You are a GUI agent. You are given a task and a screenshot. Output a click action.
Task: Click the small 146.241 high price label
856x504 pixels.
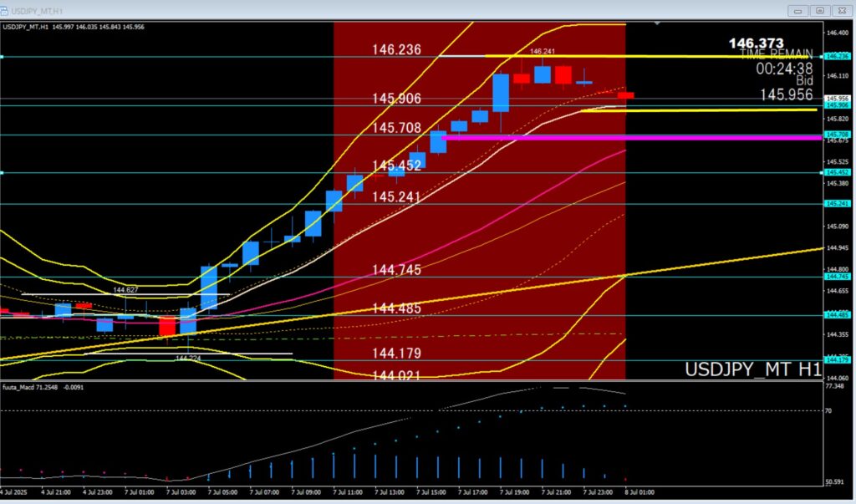coord(542,51)
